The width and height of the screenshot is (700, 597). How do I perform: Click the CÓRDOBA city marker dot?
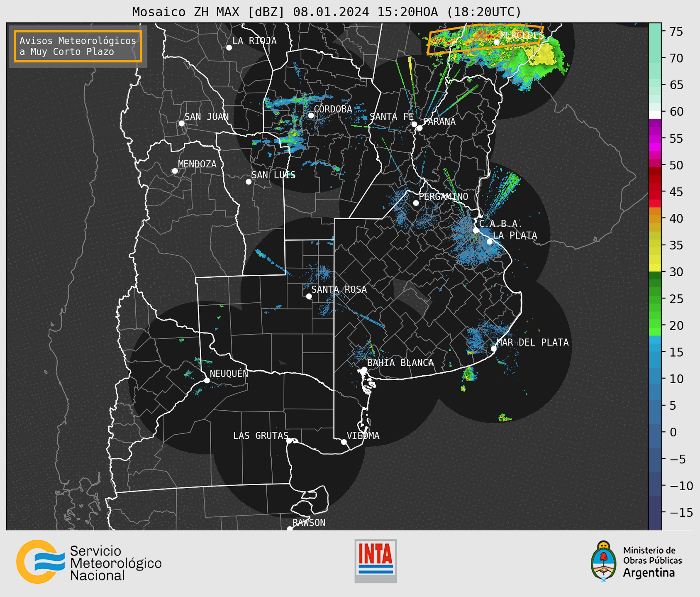pos(311,115)
